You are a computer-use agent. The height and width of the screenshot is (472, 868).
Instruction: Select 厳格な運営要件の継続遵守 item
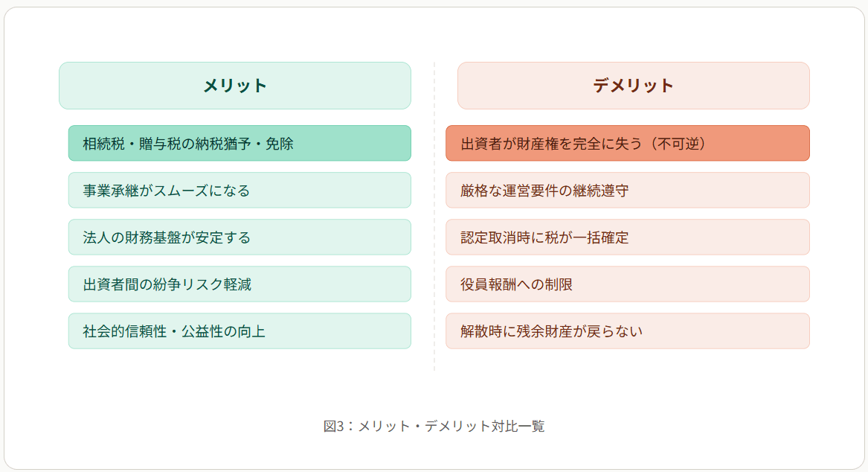(x=627, y=191)
